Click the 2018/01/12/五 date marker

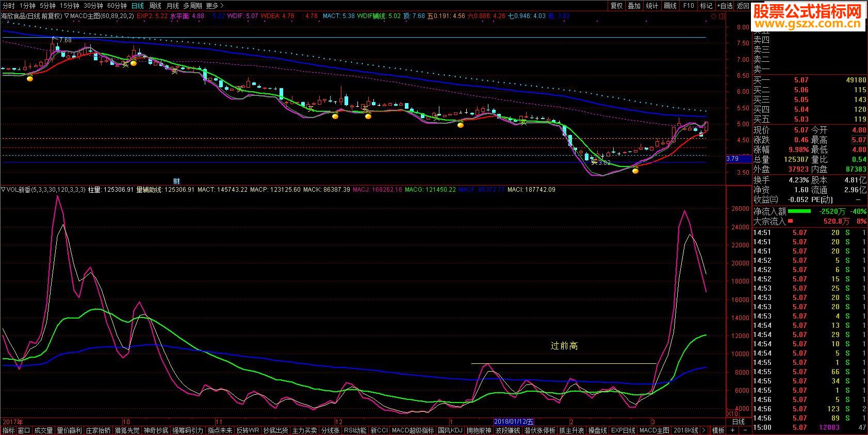point(514,422)
